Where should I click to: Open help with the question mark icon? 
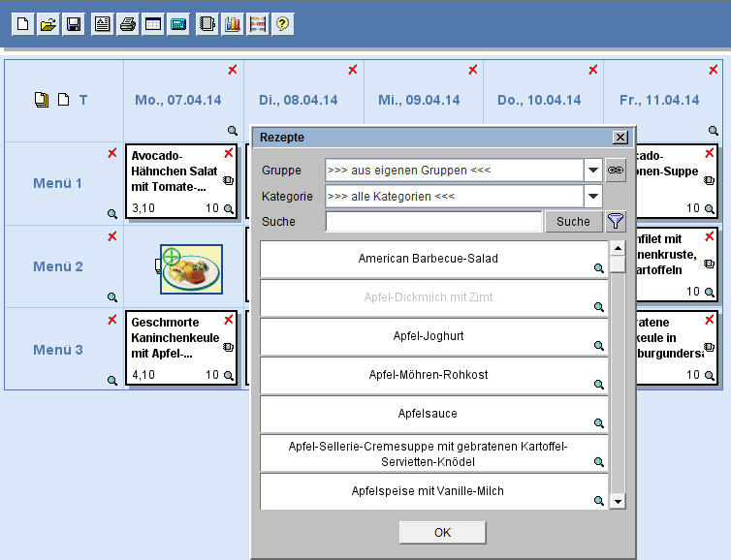(x=282, y=25)
